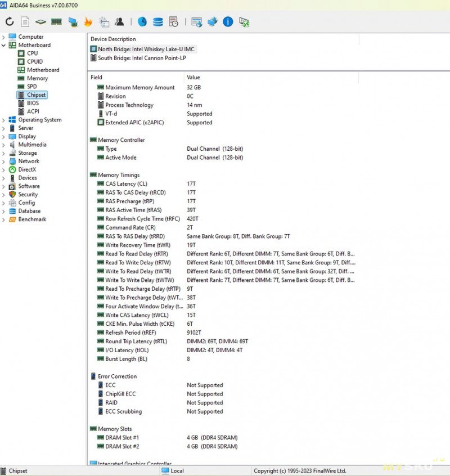
Task: Click the AIDA64 title bar logo
Action: [x=3, y=5]
